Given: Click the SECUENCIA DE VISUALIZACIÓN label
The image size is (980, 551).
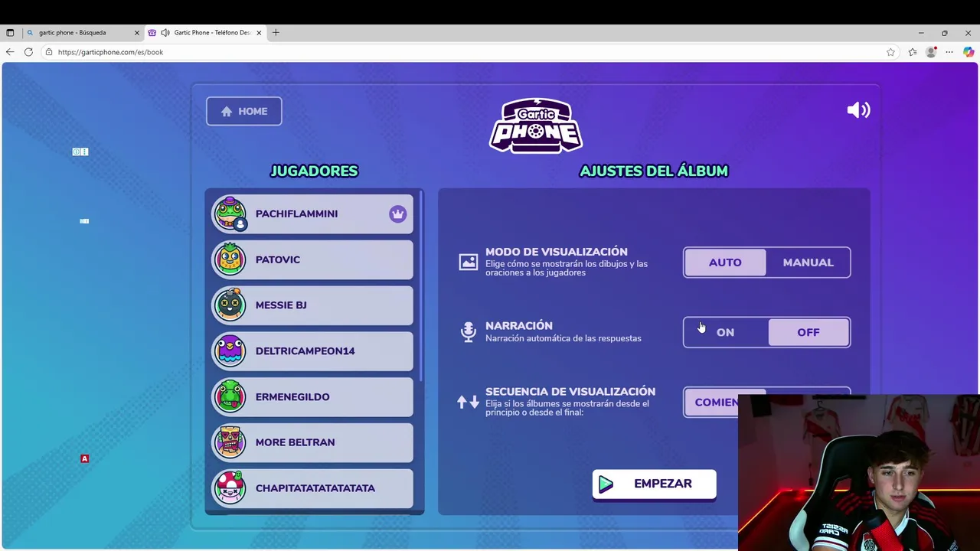Looking at the screenshot, I should 570,391.
